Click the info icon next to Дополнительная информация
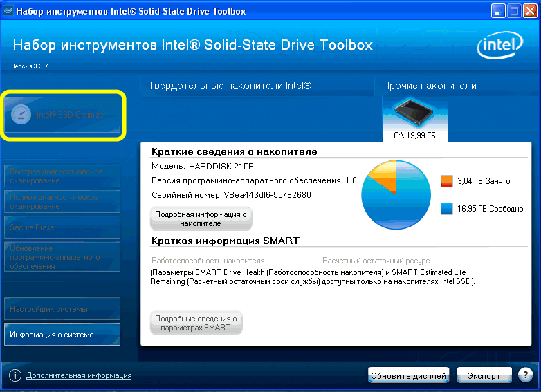 click(15, 375)
